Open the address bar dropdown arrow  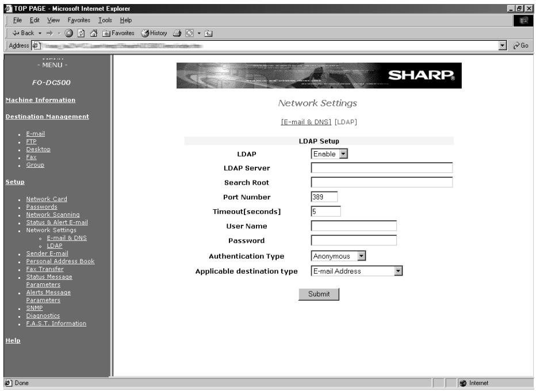coord(502,45)
